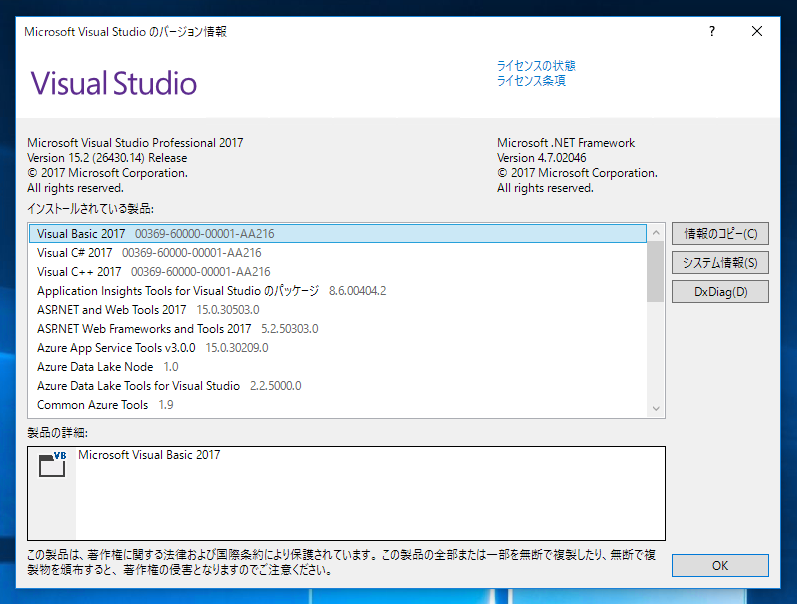
Task: Select ASP.NET and Web Tools 2017 row
Action: [338, 310]
